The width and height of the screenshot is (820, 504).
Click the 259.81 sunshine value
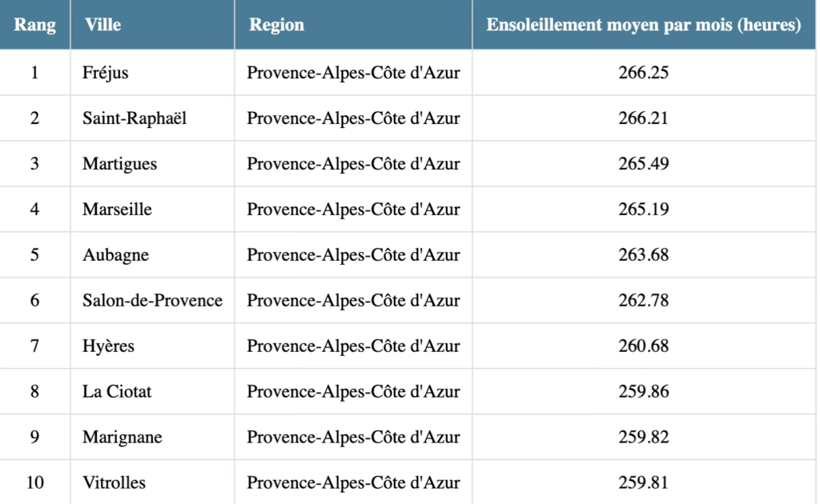[643, 483]
